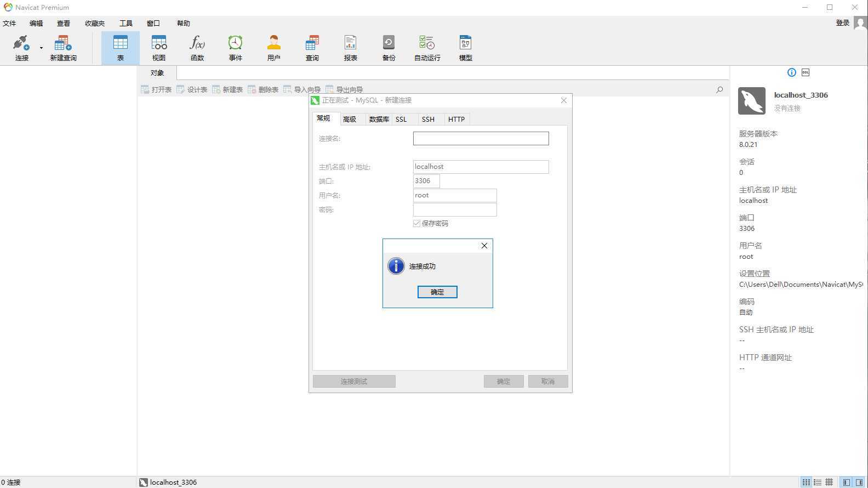The width and height of the screenshot is (868, 488).
Task: Click localhost_3306 in status bar
Action: point(173,483)
